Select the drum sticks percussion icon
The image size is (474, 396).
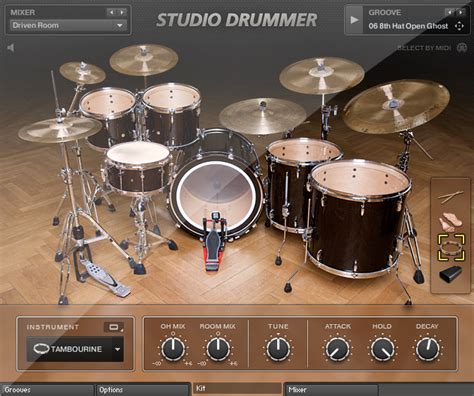click(x=451, y=197)
